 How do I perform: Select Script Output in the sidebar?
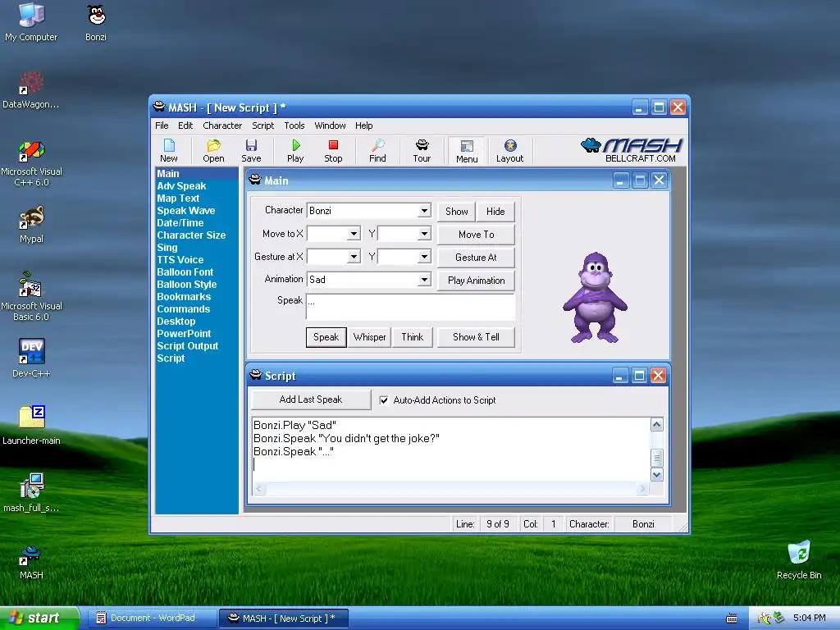click(188, 346)
